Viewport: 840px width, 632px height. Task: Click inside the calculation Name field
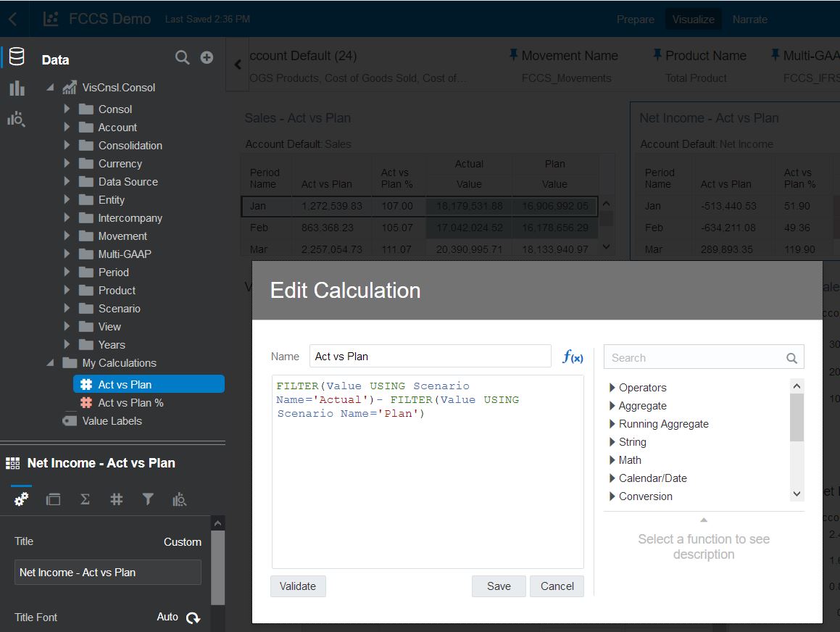[x=431, y=356]
